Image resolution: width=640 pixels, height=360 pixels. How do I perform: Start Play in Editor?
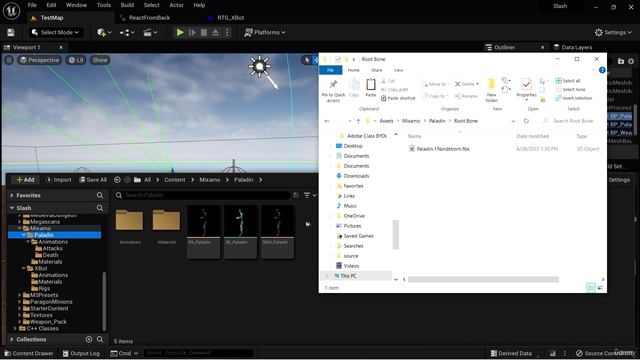tap(180, 32)
